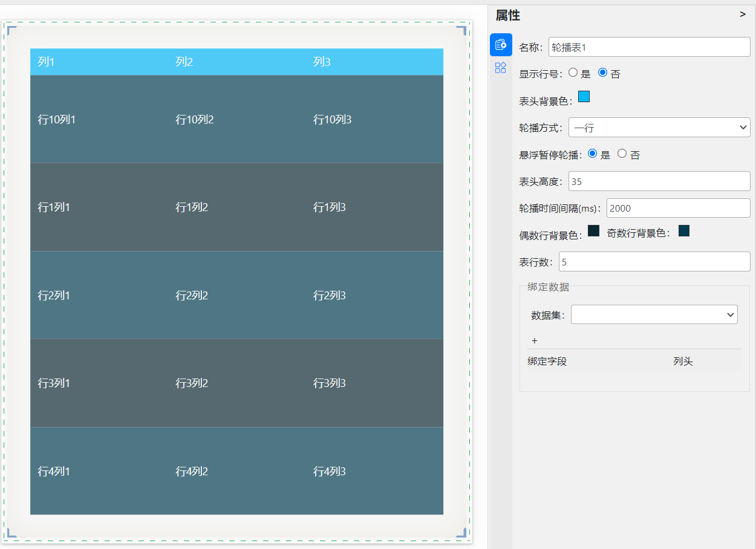
Task: Click the 表头高度 input field
Action: pyautogui.click(x=659, y=181)
